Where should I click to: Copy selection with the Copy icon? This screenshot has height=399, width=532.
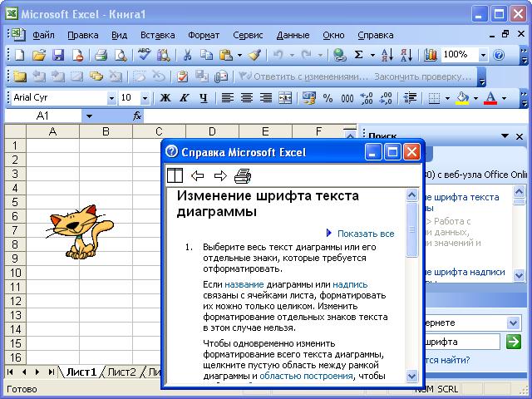point(206,55)
